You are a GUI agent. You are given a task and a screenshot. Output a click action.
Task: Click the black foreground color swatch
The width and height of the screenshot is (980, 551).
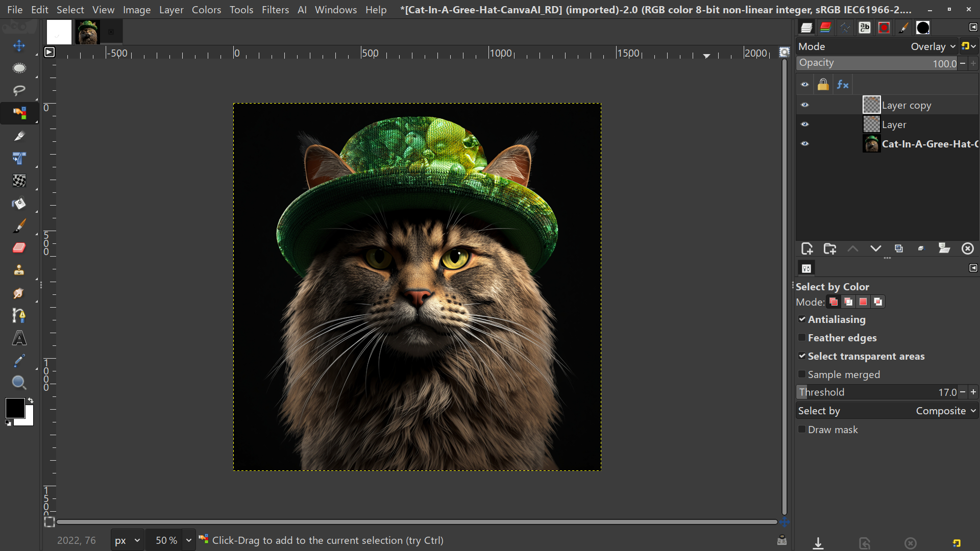15,408
